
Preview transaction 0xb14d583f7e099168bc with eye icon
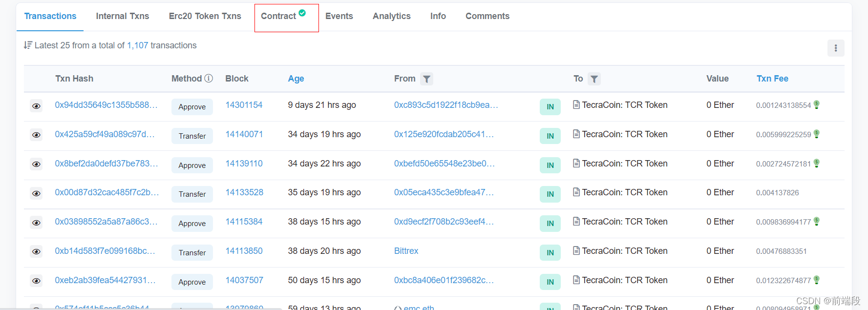click(x=36, y=251)
